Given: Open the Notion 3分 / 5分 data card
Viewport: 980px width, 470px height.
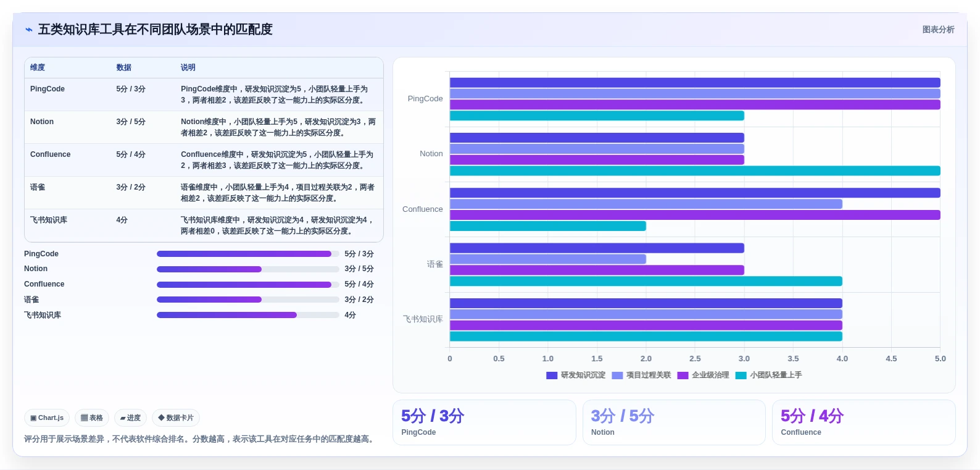Looking at the screenshot, I should pos(674,422).
